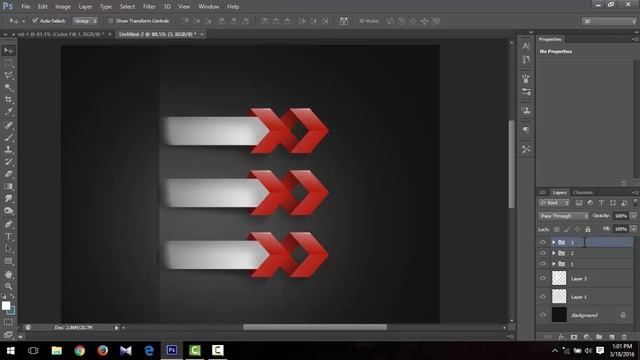Select the Move tool in the toolbox
Image resolution: width=640 pixels, height=360 pixels.
(8, 51)
